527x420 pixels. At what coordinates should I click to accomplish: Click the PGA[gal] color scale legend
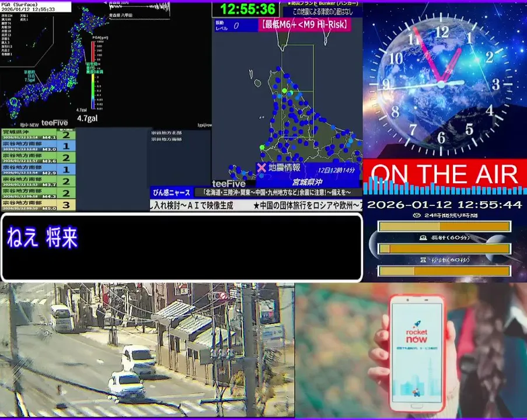click(96, 73)
